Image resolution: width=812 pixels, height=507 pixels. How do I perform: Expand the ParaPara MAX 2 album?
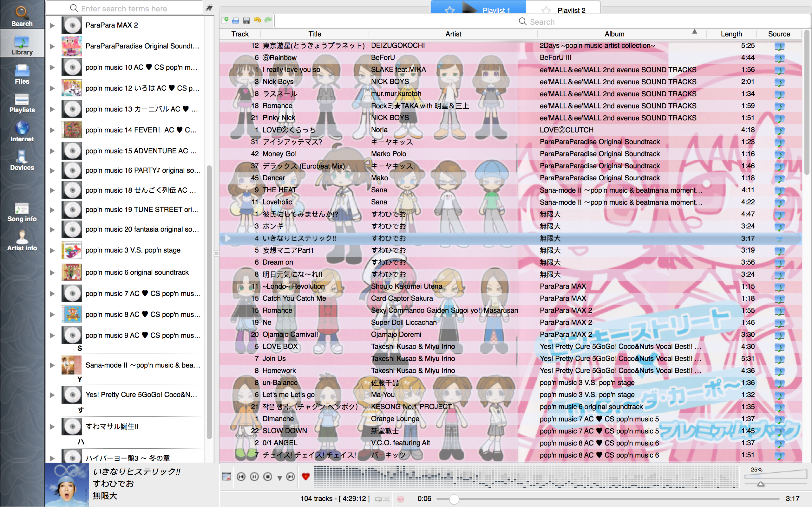pos(52,25)
